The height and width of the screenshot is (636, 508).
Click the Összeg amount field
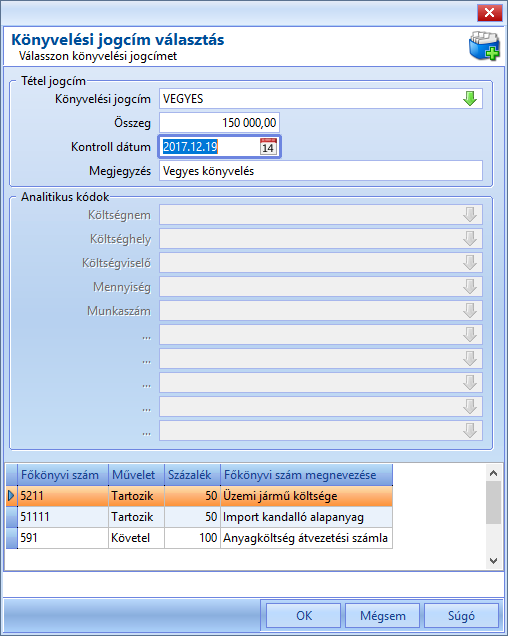pyautogui.click(x=219, y=122)
